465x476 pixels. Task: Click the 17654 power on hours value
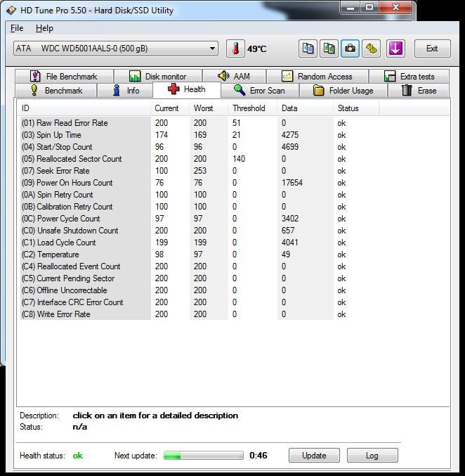292,183
